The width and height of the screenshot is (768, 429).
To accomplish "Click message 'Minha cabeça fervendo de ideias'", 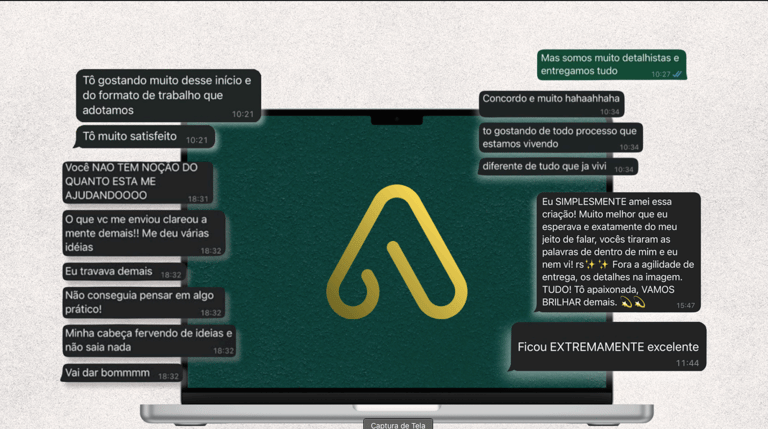I will coord(149,340).
